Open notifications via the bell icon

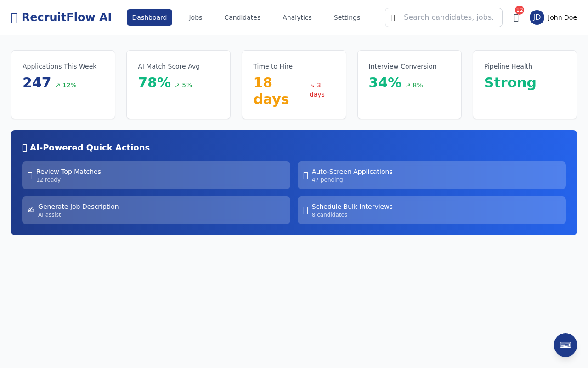[515, 17]
